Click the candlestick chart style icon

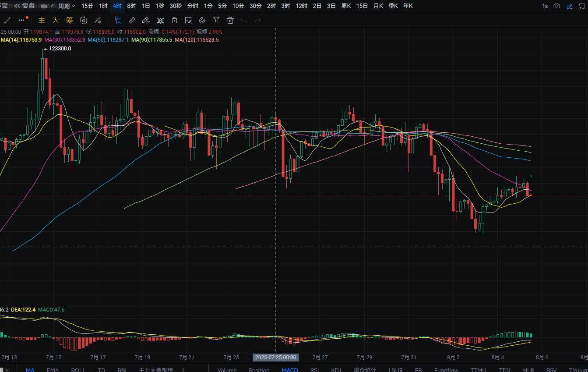pos(160,20)
